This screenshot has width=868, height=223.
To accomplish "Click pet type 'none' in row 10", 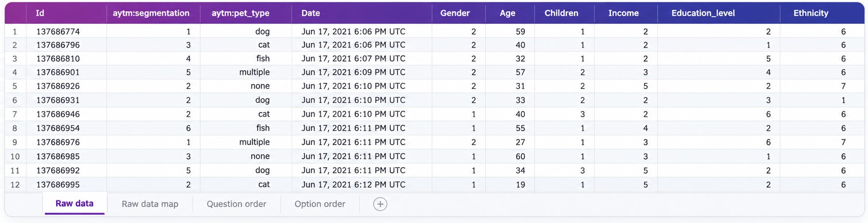I will pos(260,156).
